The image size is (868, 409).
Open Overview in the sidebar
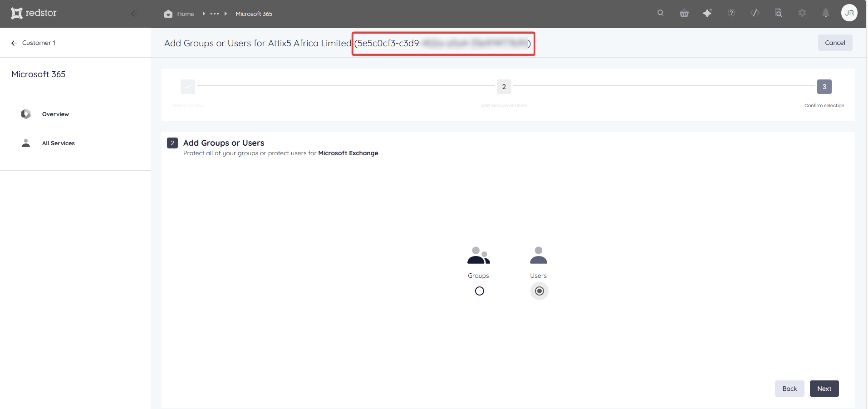[x=55, y=114]
